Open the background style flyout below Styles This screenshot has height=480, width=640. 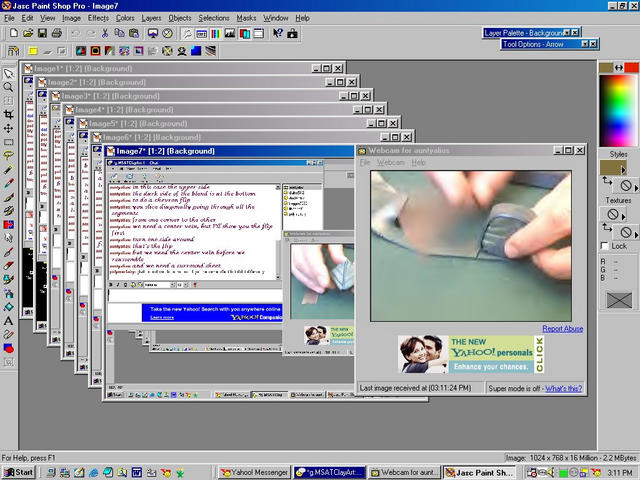point(636,187)
